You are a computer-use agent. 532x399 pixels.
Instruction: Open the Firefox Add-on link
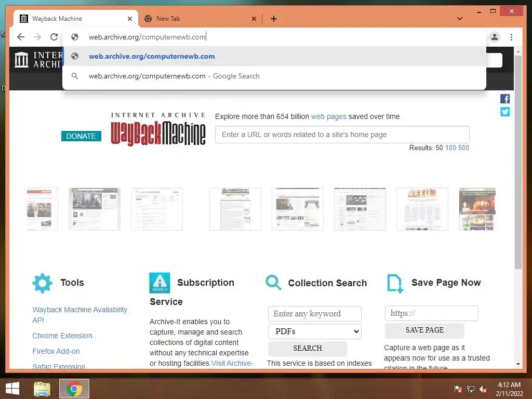point(56,351)
